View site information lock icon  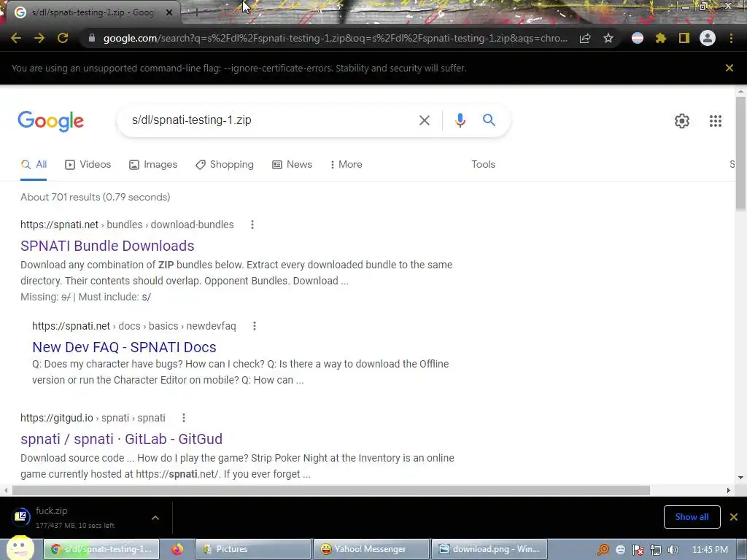[92, 38]
